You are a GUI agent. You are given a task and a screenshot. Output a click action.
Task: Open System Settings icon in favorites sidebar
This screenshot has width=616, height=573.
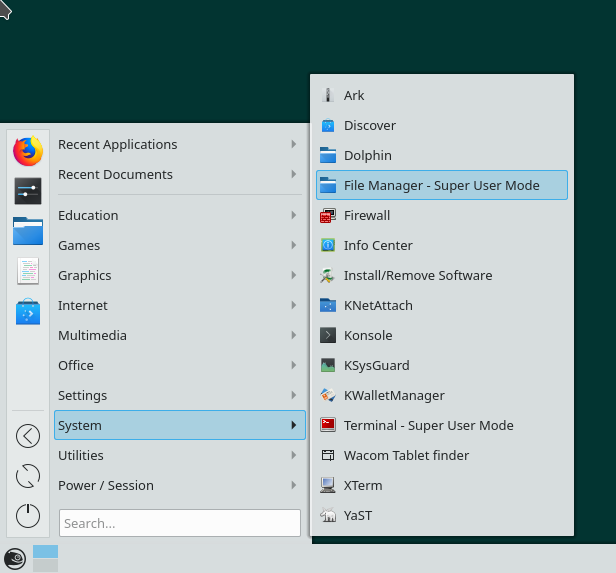(x=28, y=191)
